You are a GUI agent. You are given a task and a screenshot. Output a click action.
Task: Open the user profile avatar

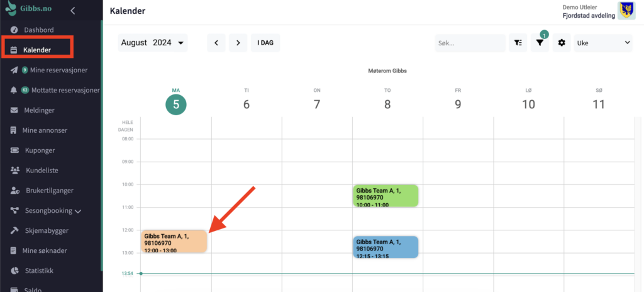click(626, 10)
